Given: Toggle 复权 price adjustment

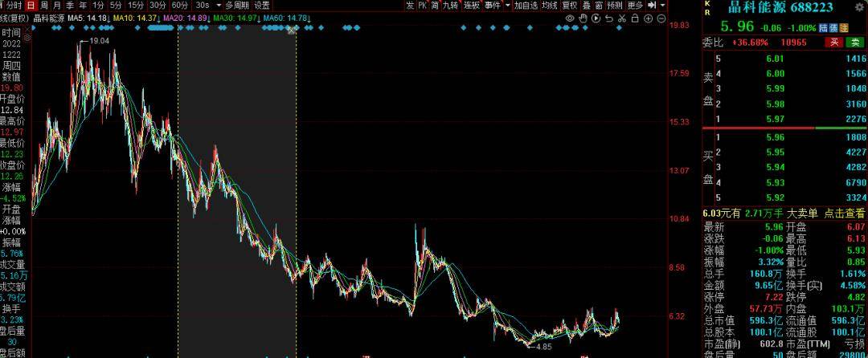Looking at the screenshot, I should click(569, 6).
